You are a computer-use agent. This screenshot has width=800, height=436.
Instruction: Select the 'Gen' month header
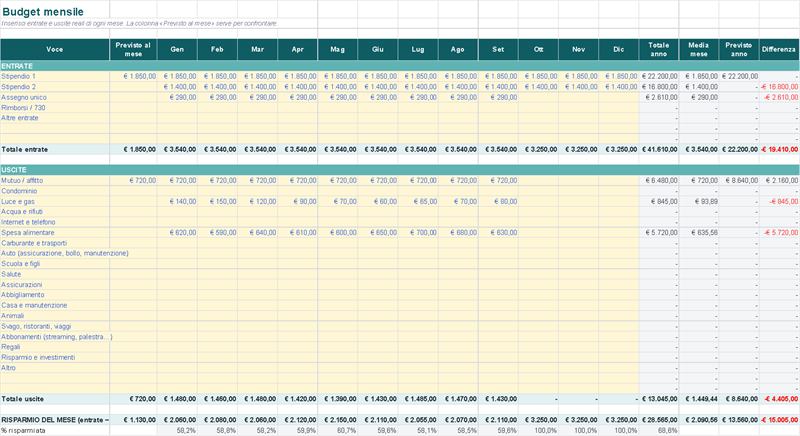coord(177,49)
